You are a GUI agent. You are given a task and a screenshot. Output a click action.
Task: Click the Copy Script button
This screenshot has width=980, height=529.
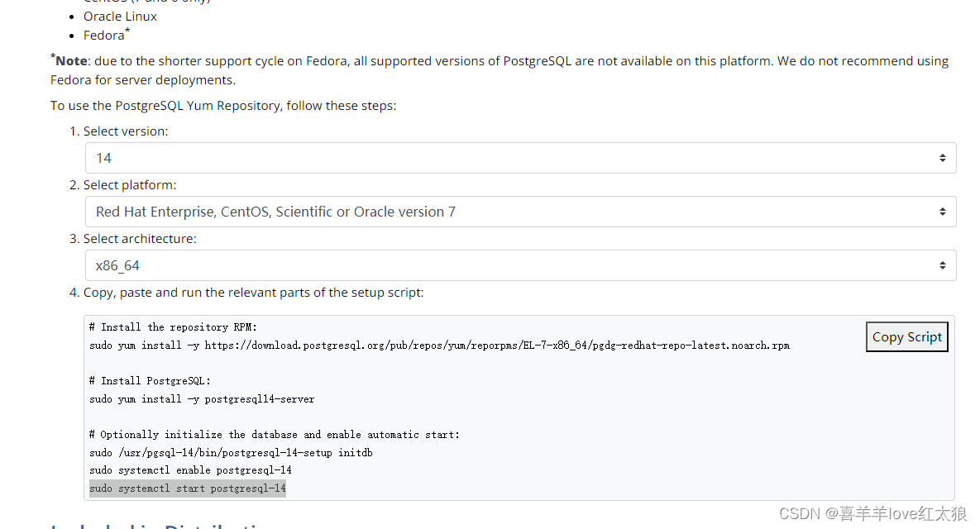click(906, 336)
